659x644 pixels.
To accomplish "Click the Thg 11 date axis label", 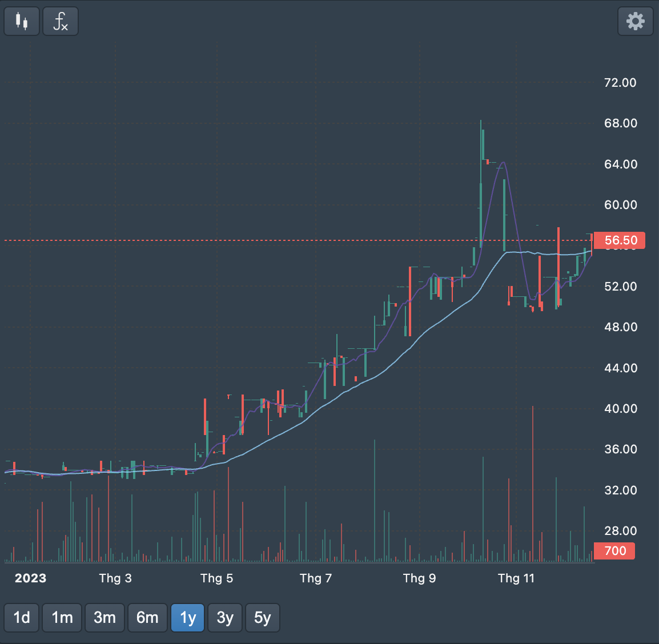I will 516,578.
